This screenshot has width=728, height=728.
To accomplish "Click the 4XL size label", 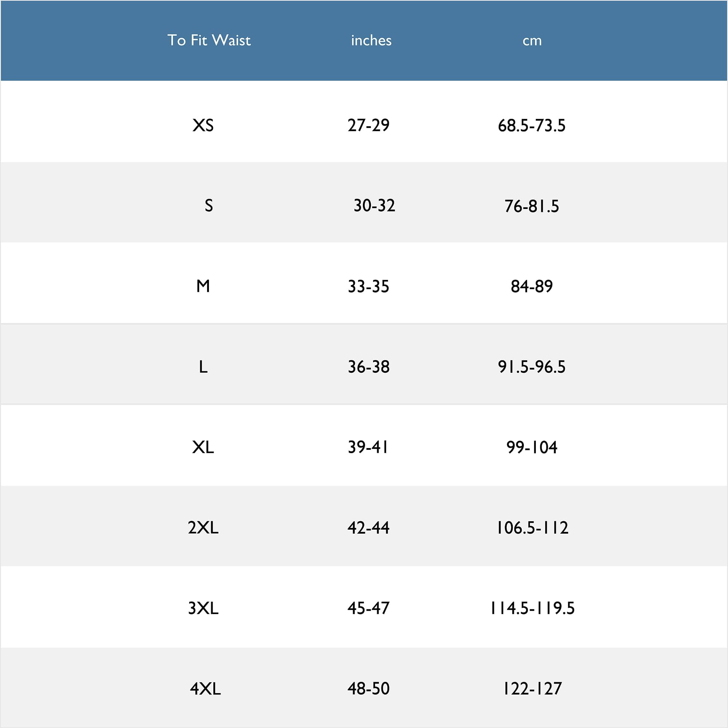I will (205, 689).
